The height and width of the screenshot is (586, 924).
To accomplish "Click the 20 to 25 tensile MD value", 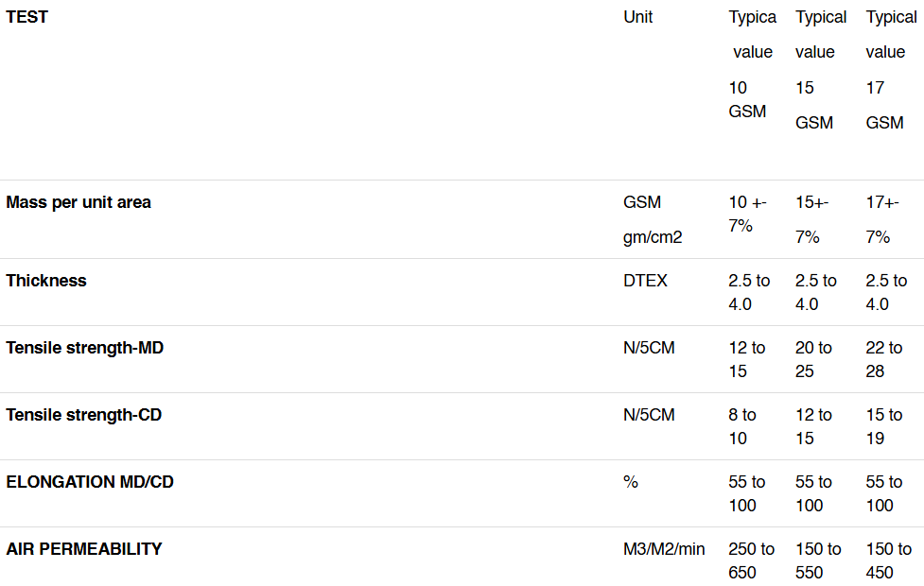I will coord(813,359).
